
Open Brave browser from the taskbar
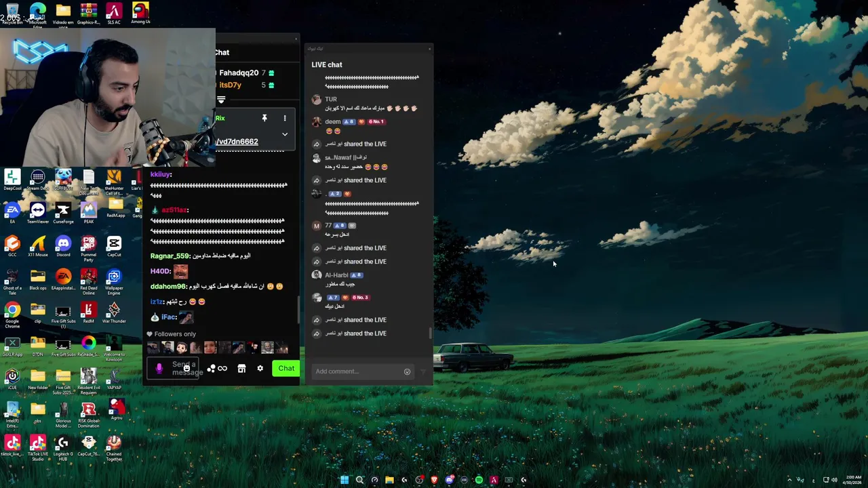pos(434,480)
